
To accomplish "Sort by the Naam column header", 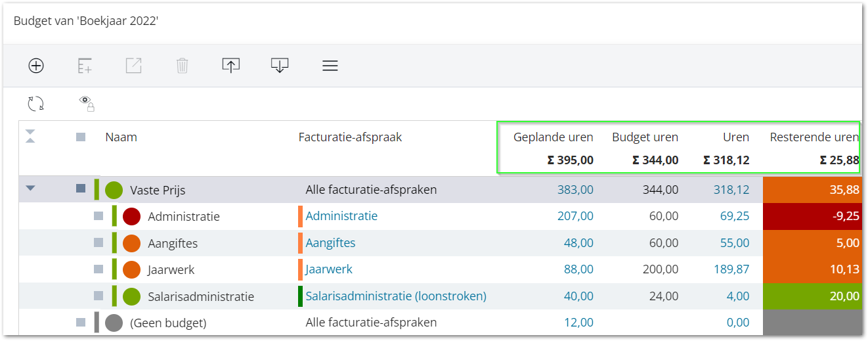I will (121, 137).
